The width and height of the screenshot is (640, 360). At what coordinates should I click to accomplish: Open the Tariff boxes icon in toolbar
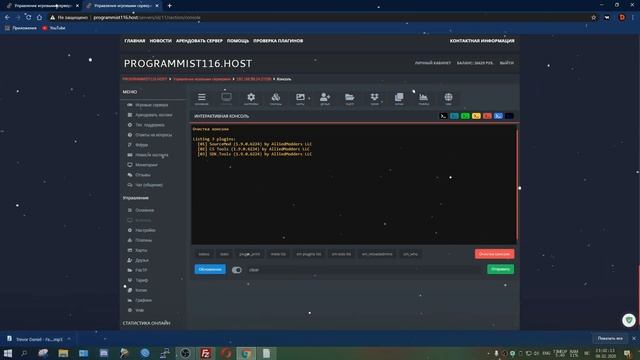click(374, 98)
